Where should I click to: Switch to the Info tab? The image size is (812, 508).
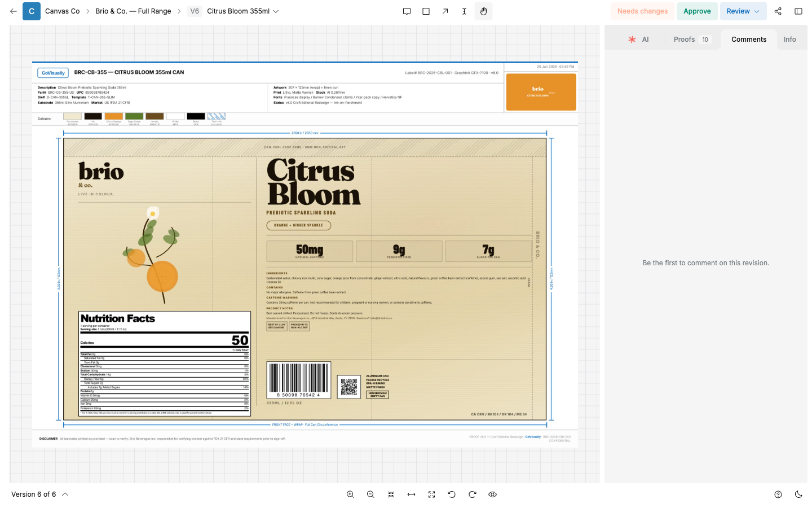(789, 40)
